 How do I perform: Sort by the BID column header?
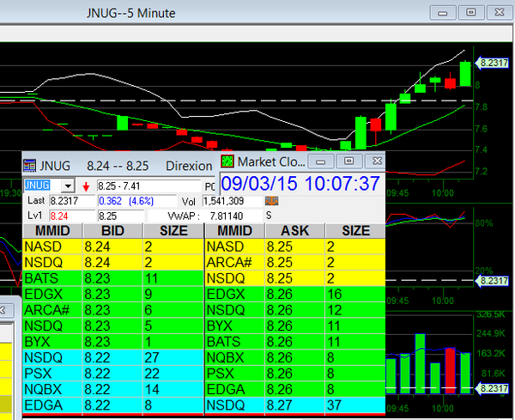click(x=111, y=231)
